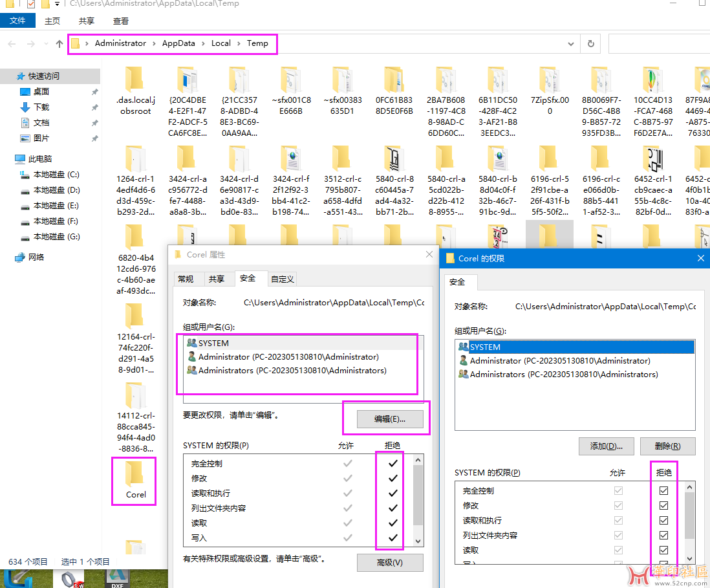The height and width of the screenshot is (588, 710).
Task: Open the 6452-crl-1cb9caec folder
Action: click(653, 180)
